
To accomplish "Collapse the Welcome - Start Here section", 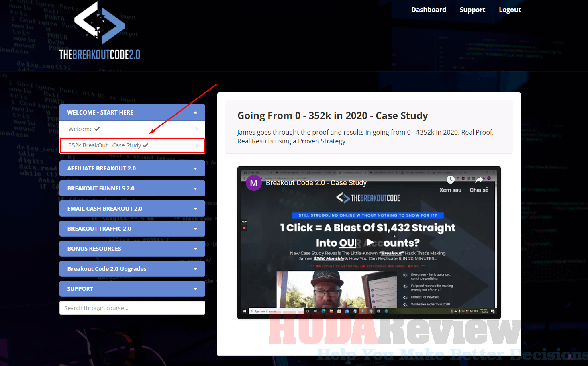I will 132,112.
